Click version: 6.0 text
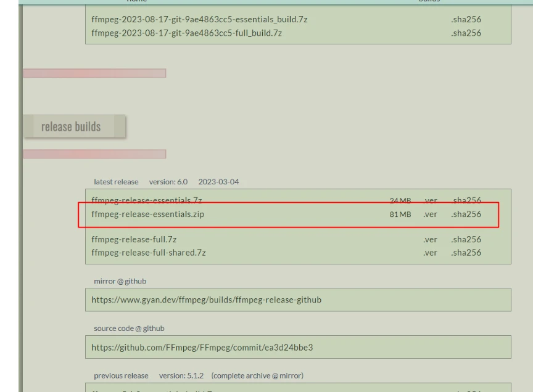 168,182
